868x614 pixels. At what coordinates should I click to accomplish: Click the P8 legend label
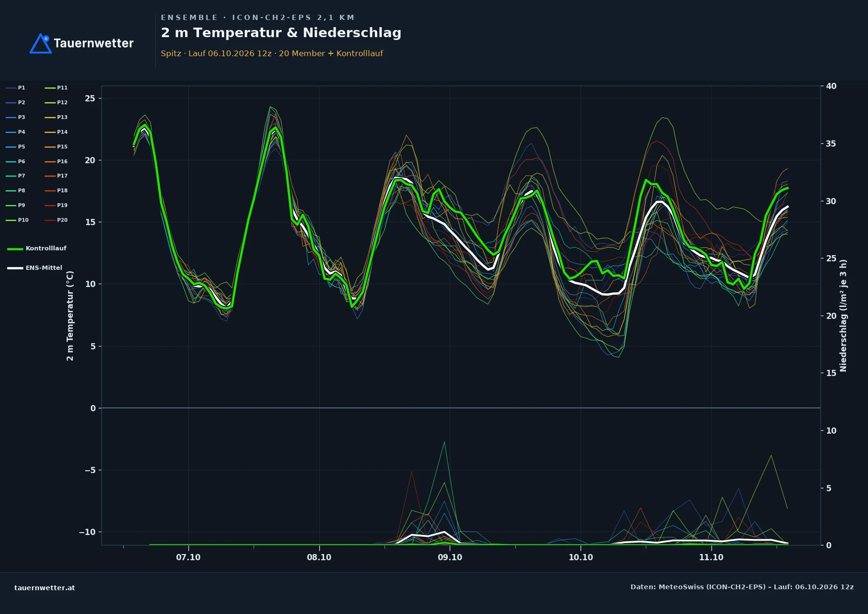coord(21,190)
